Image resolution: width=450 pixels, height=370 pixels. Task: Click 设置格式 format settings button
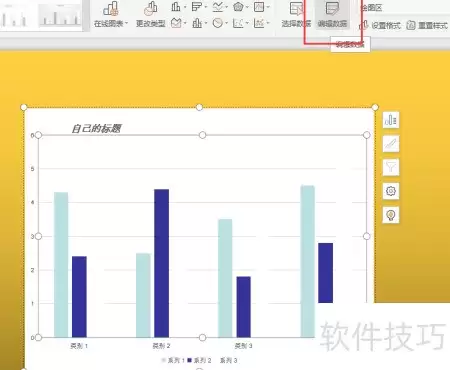(380, 25)
